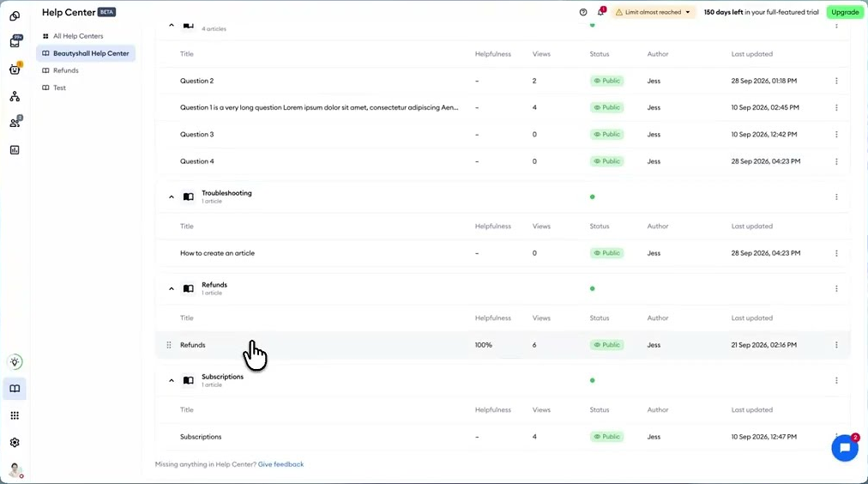This screenshot has height=484, width=868.
Task: Open the notifications bell icon
Action: click(x=600, y=12)
